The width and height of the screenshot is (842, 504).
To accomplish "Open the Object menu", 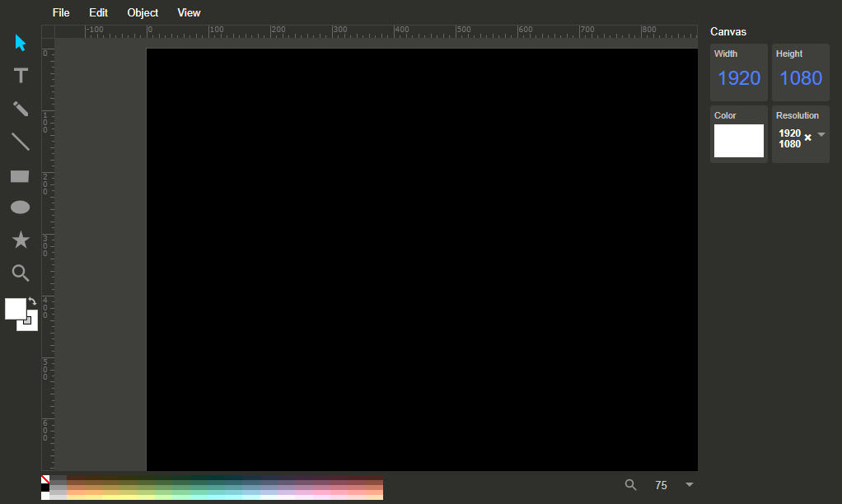I will pos(143,13).
